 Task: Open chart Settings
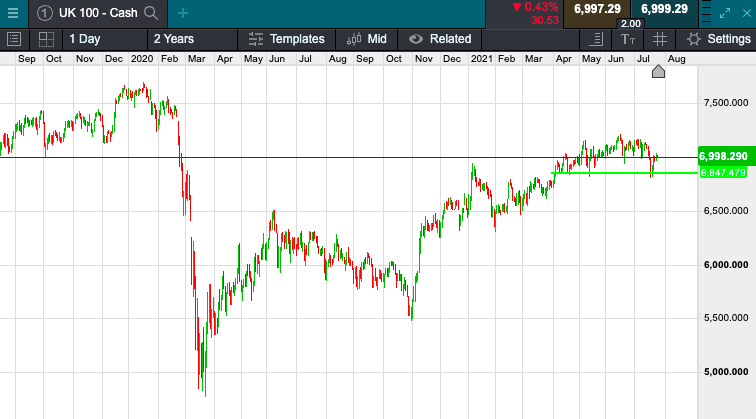[x=718, y=39]
